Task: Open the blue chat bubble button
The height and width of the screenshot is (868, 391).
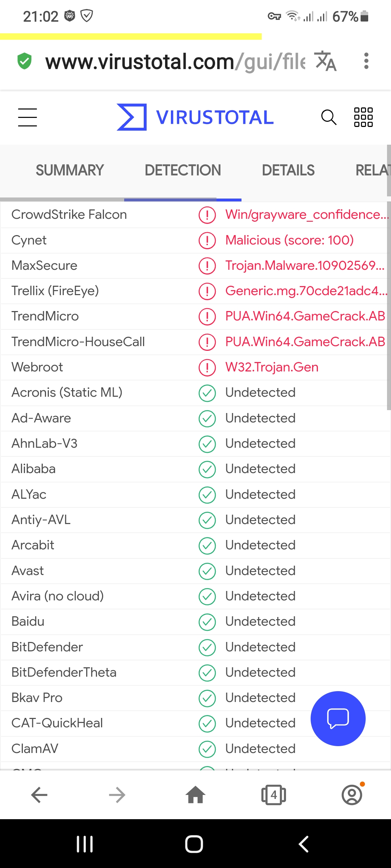Action: click(338, 718)
